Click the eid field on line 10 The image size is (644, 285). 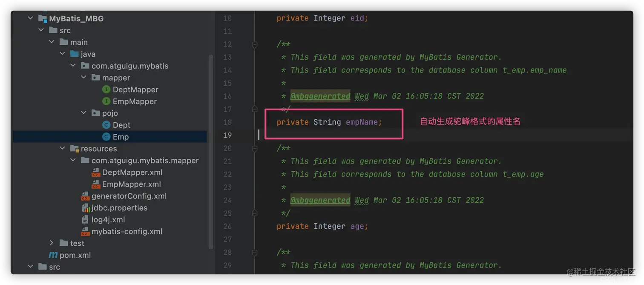[x=357, y=18]
